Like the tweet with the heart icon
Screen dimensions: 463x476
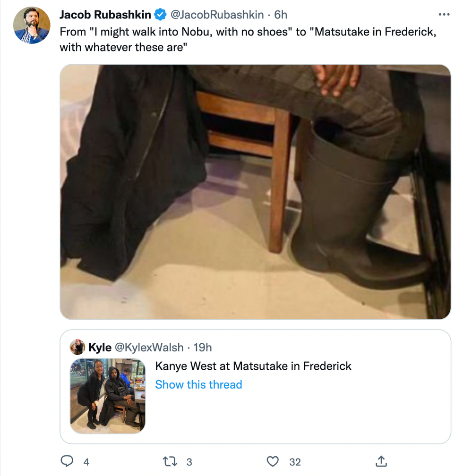tap(273, 461)
